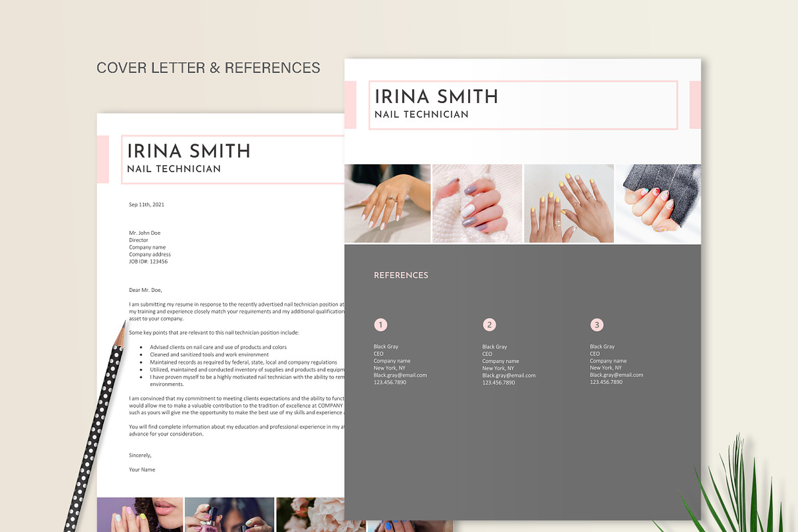Select the "JOB ID#: 123456" line
This screenshot has width=798, height=532.
148,262
